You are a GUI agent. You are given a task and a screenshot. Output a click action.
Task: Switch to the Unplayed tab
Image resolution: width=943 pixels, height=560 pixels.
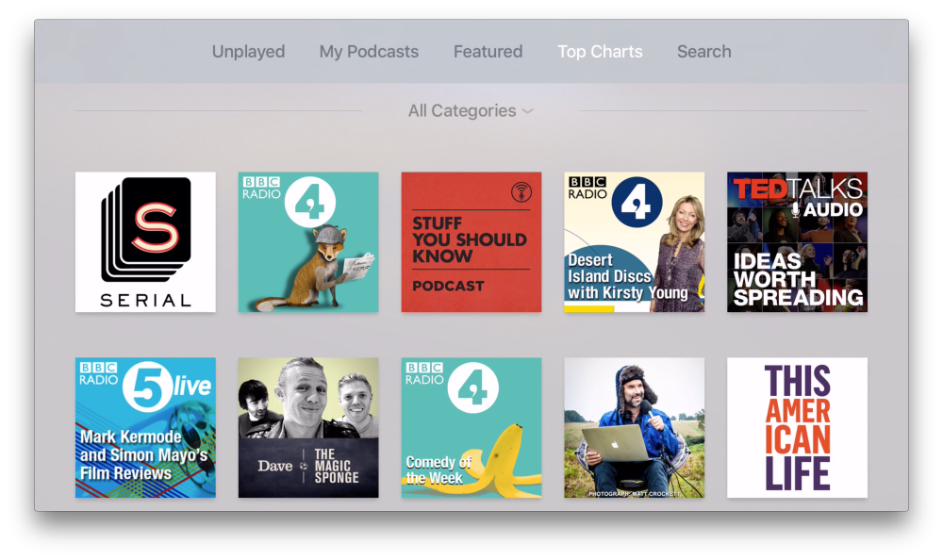248,52
